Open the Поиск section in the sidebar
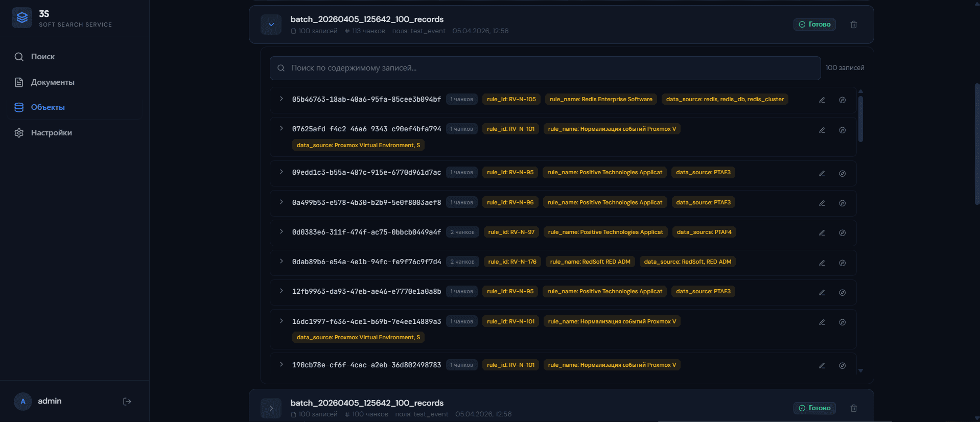 (x=43, y=57)
